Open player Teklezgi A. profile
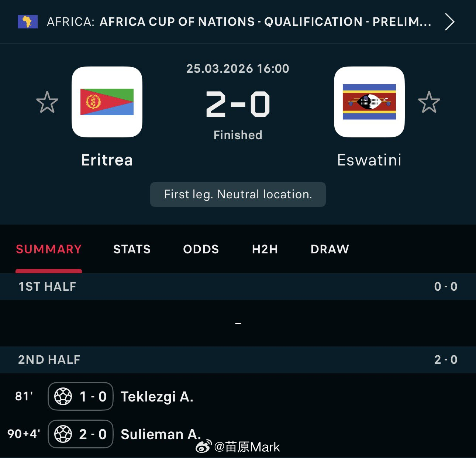This screenshot has height=458, width=476. point(157,397)
